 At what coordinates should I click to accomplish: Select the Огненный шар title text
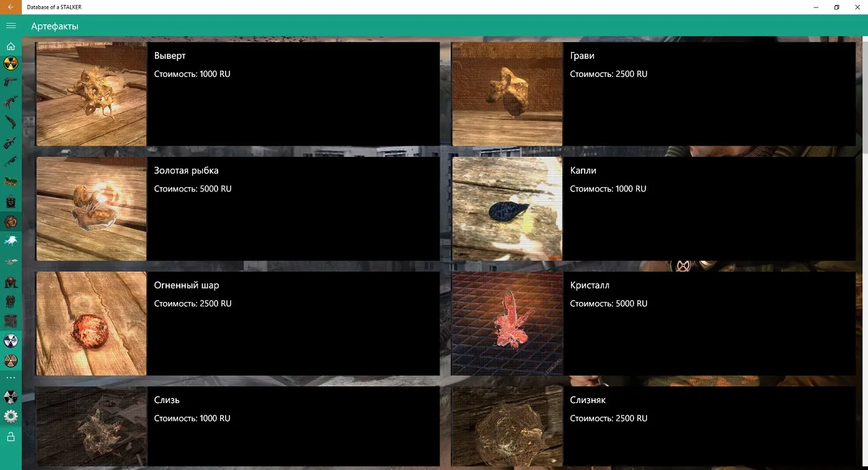[x=187, y=285]
